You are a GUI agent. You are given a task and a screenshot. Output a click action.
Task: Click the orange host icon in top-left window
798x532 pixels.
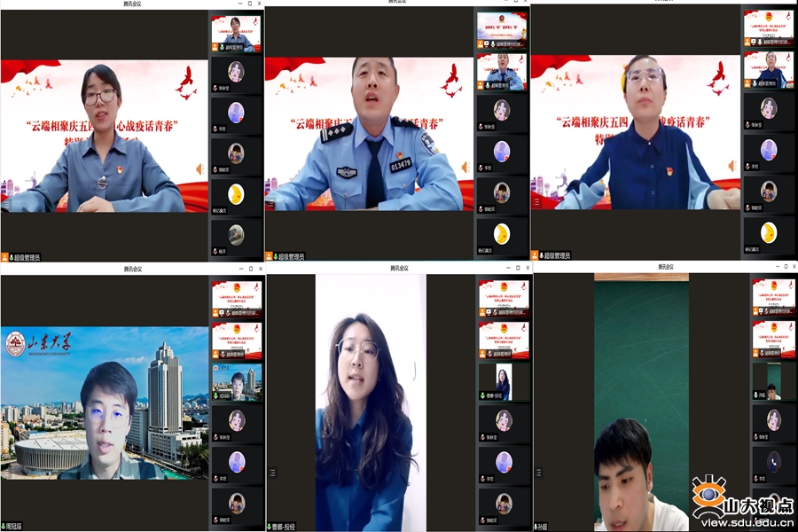pyautogui.click(x=5, y=257)
